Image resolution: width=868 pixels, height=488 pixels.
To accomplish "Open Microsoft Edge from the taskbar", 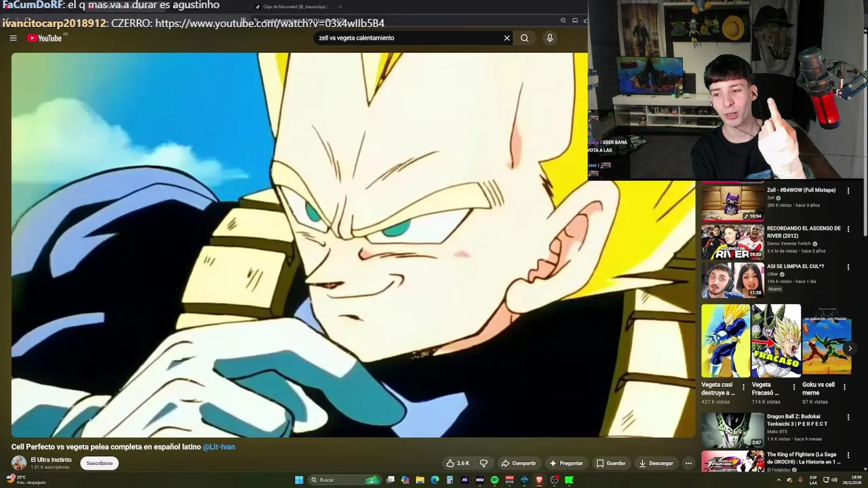I will coord(435,480).
